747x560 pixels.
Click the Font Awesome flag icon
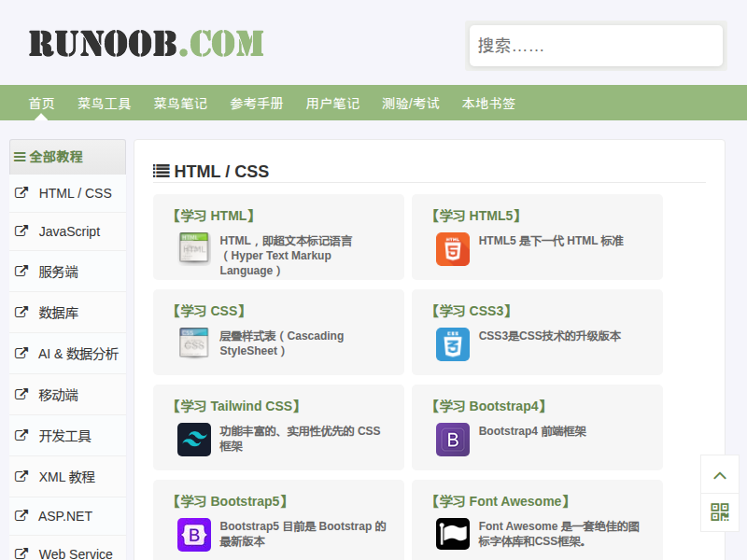coord(453,535)
